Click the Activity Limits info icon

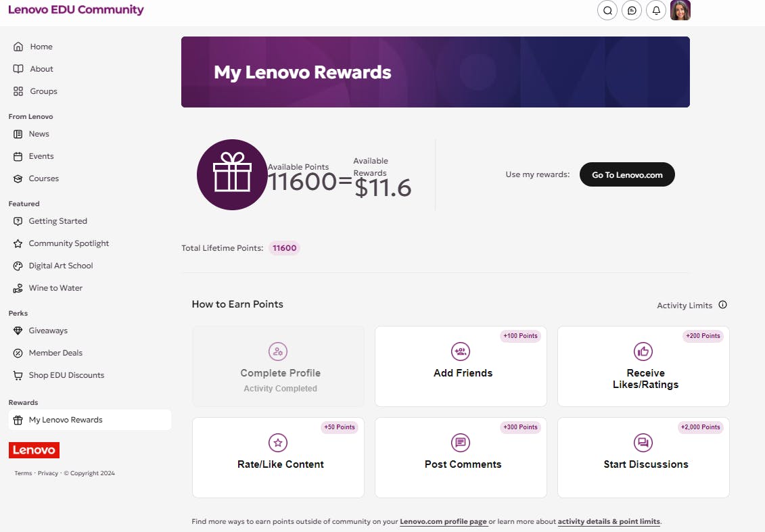click(x=722, y=305)
